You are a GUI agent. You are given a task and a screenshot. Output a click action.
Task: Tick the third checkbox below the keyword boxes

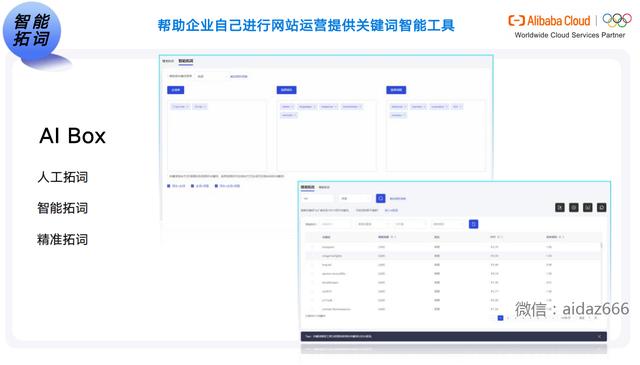point(216,186)
